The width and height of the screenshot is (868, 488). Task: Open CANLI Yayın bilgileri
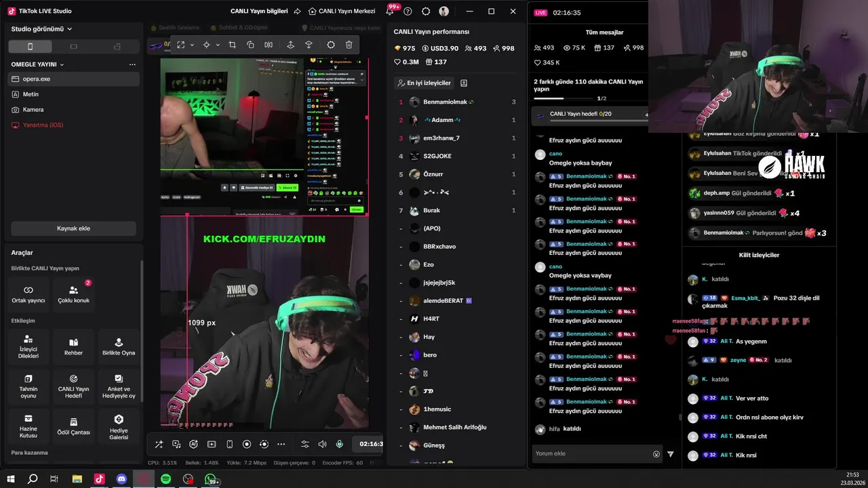[260, 12]
